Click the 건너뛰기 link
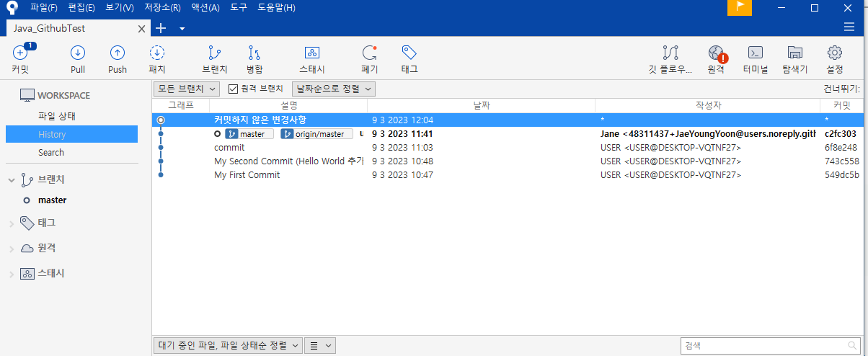Image resolution: width=868 pixels, height=356 pixels. click(842, 89)
